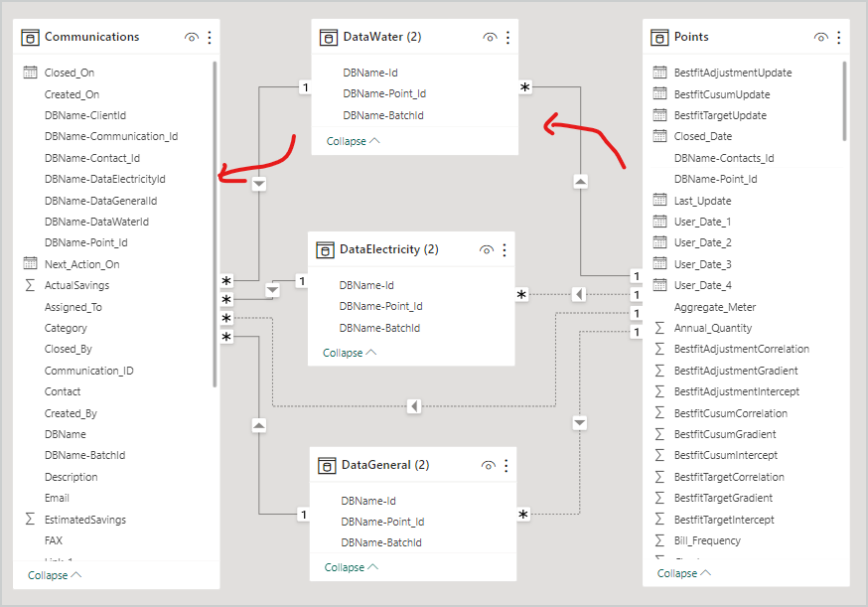Screen dimensions: 868x607
Task: Click the Points table header icon
Action: [x=659, y=37]
